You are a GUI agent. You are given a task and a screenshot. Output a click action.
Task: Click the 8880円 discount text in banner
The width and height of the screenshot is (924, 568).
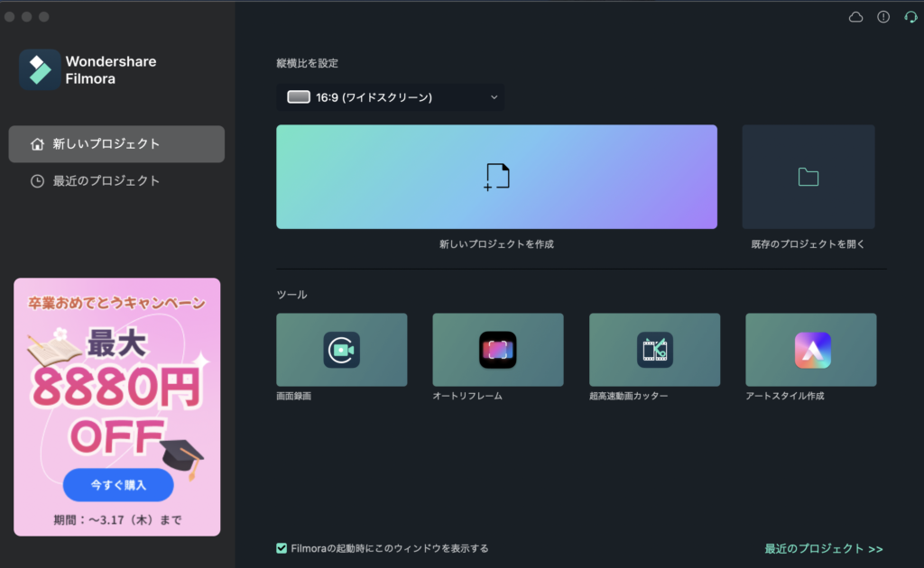(115, 388)
